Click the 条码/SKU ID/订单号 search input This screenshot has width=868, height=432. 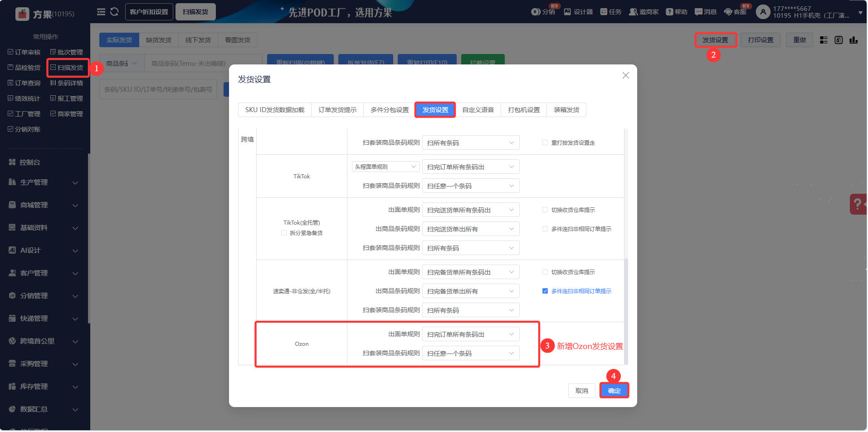158,89
